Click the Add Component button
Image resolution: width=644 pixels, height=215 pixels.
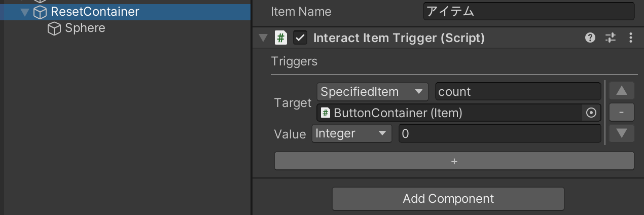pyautogui.click(x=448, y=199)
